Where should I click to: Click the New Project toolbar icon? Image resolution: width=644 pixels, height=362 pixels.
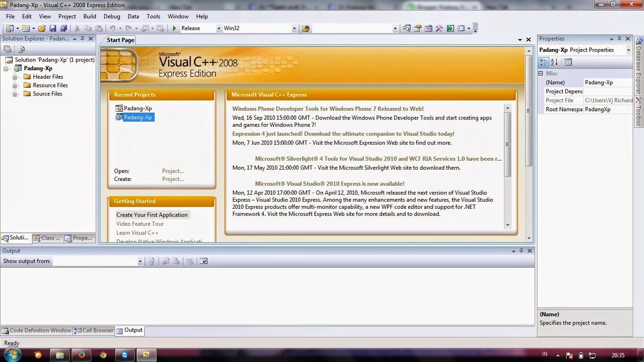[x=9, y=28]
